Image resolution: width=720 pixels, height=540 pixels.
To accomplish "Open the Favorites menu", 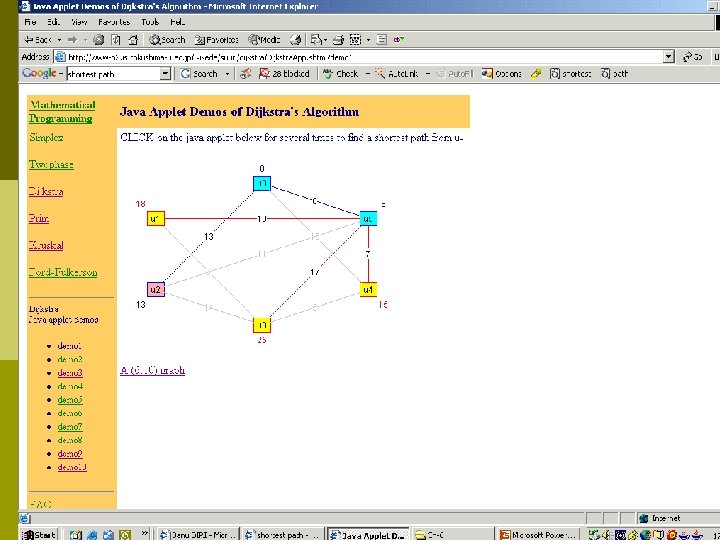I will (113, 22).
